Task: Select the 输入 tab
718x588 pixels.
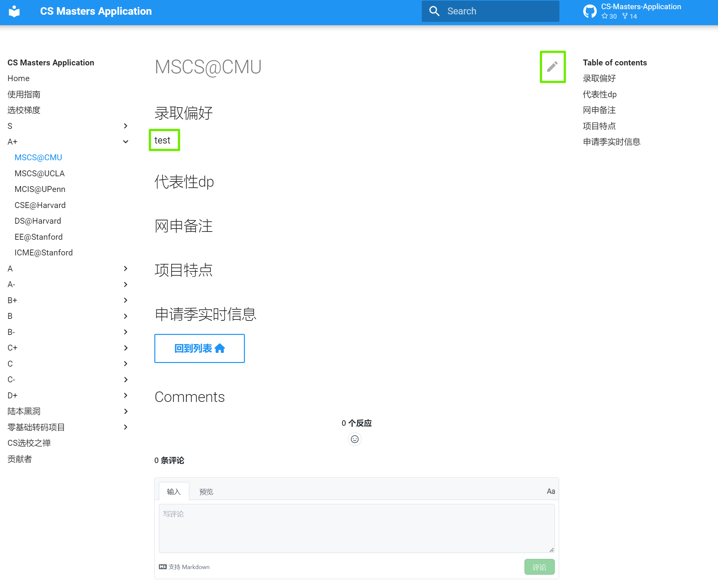Action: [174, 492]
